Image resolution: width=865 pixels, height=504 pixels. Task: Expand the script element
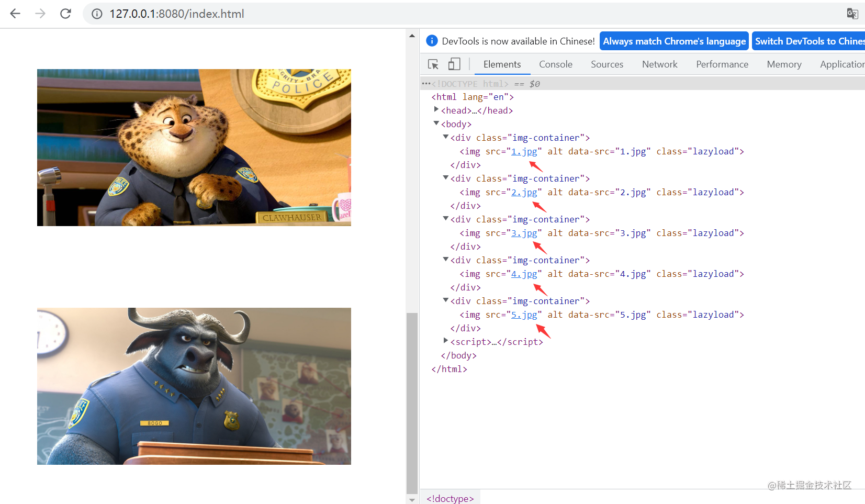click(x=445, y=341)
